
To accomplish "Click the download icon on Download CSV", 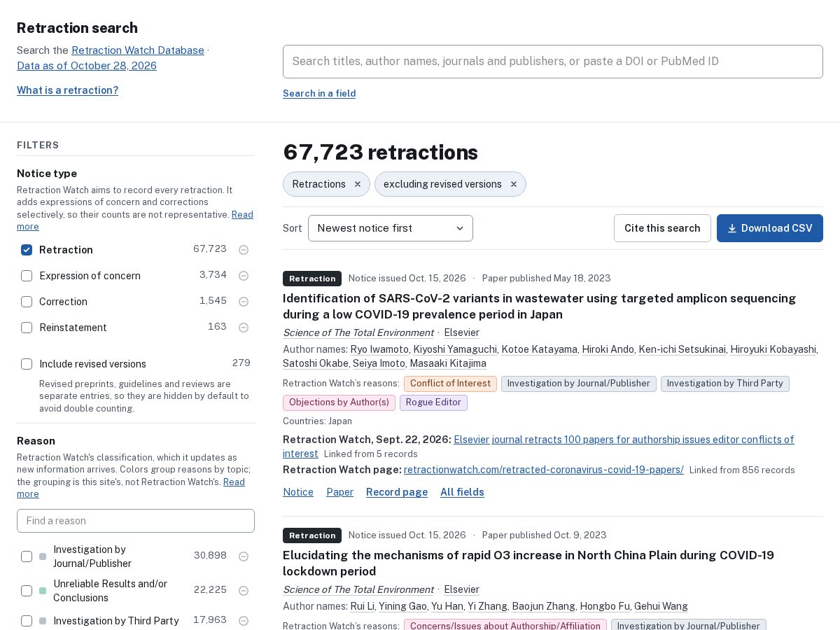I will (732, 228).
